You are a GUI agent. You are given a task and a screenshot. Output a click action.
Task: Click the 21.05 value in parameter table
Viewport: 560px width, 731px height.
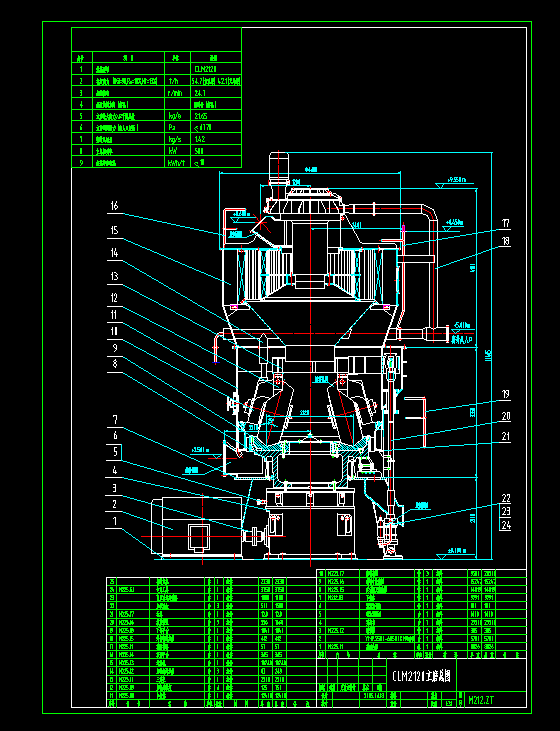pyautogui.click(x=201, y=116)
